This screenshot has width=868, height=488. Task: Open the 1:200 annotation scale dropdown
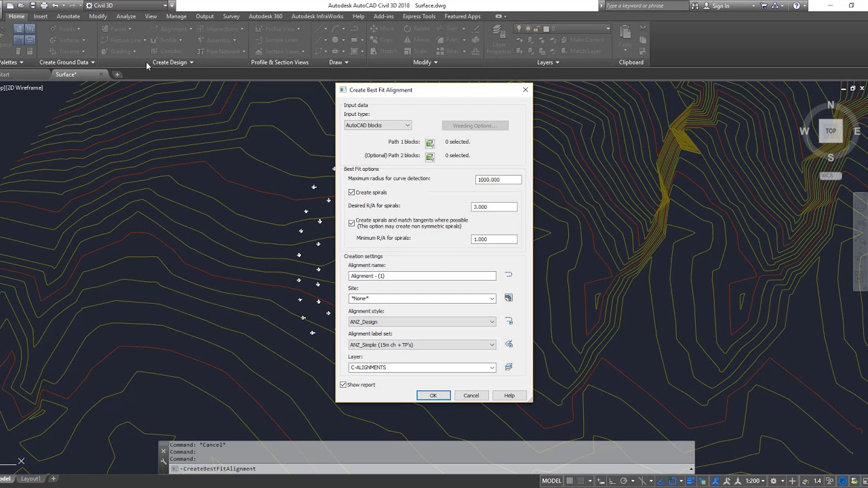click(x=755, y=481)
